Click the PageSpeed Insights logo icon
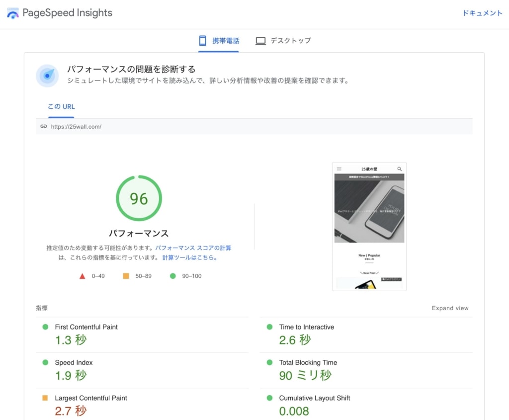The height and width of the screenshot is (420, 509). [x=12, y=13]
